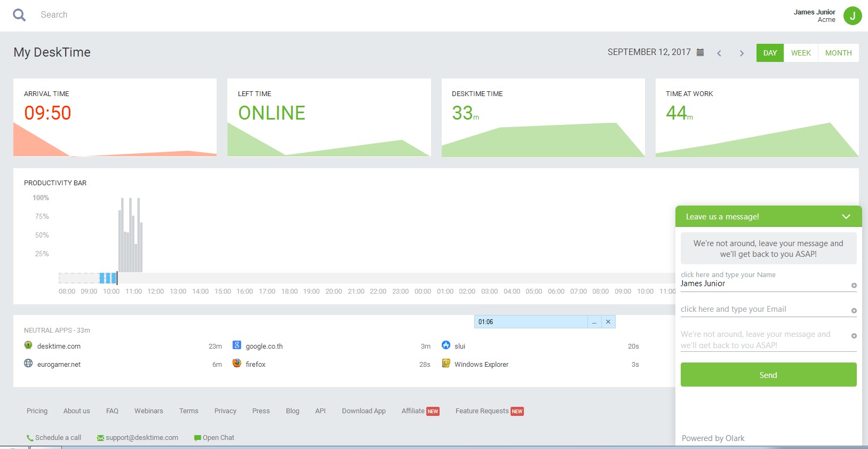Image resolution: width=868 pixels, height=449 pixels.
Task: Close the 01:06 timer widget
Action: tap(608, 322)
